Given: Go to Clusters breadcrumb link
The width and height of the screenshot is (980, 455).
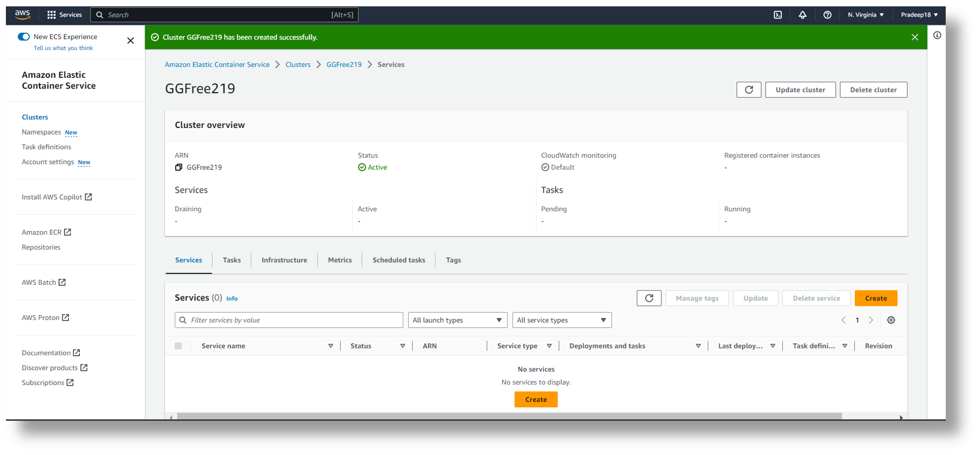Looking at the screenshot, I should point(298,65).
